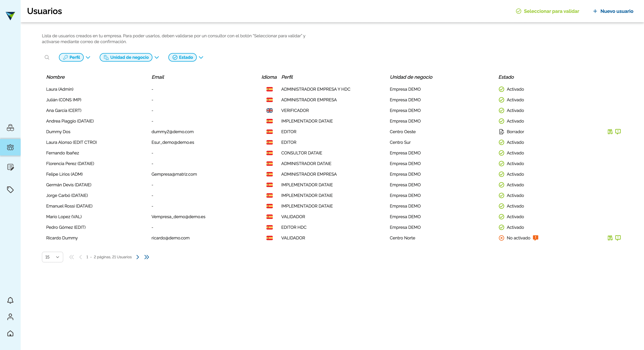Click the Estado filter pill
Viewport: 644px width, 350px height.
point(182,57)
